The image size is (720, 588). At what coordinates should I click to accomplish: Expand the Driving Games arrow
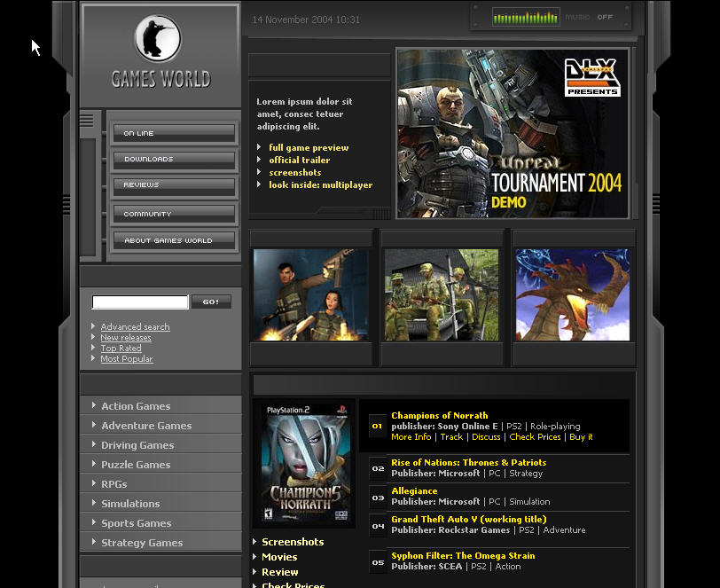coord(94,444)
